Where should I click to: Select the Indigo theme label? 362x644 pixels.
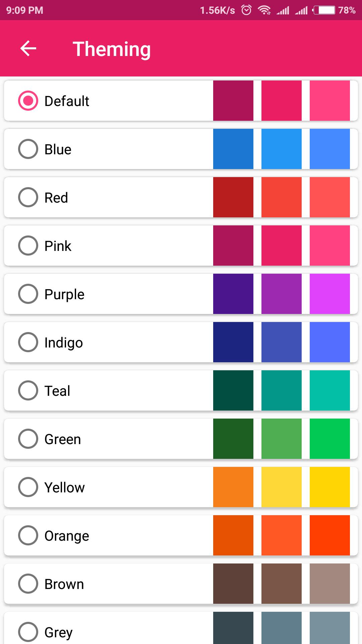click(x=64, y=343)
